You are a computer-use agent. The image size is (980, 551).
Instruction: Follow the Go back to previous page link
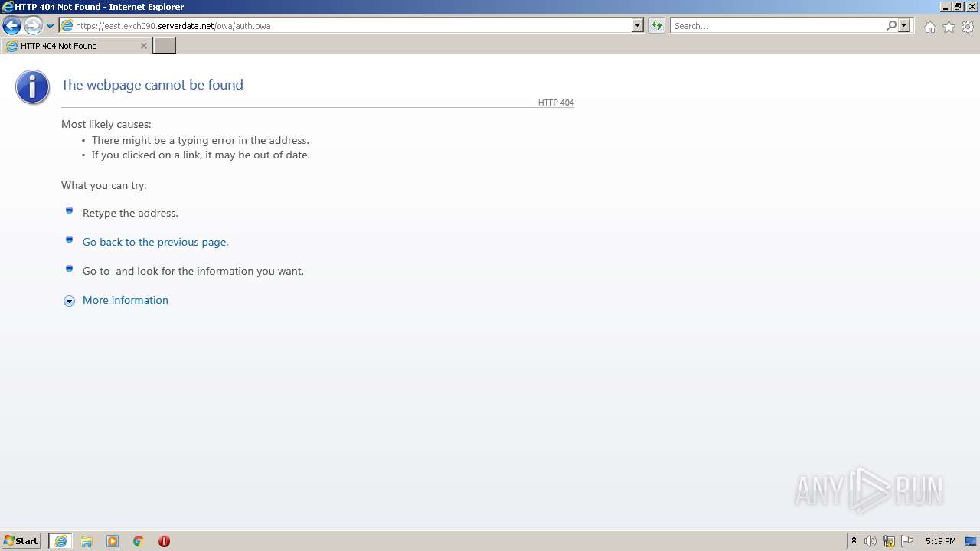pyautogui.click(x=155, y=242)
